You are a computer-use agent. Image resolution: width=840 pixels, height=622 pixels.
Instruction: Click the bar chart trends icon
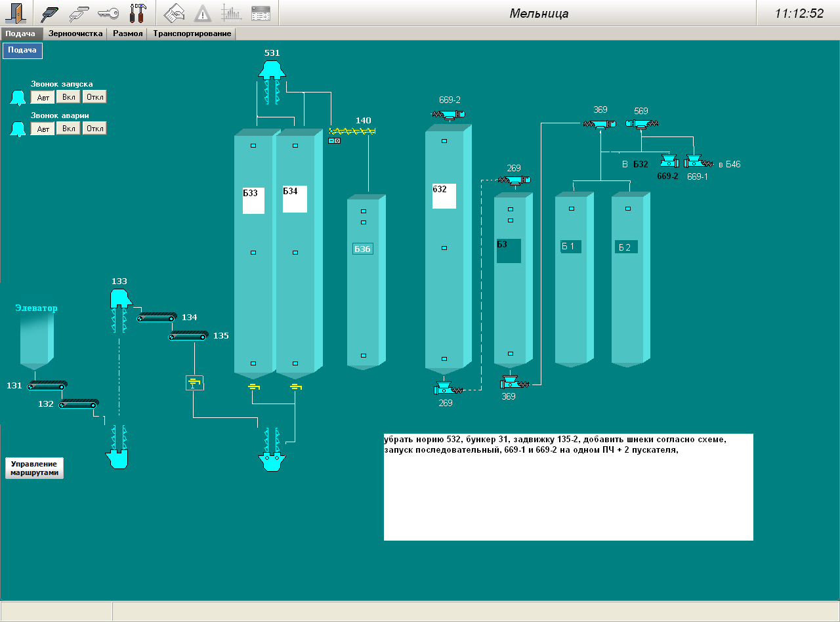[x=231, y=12]
